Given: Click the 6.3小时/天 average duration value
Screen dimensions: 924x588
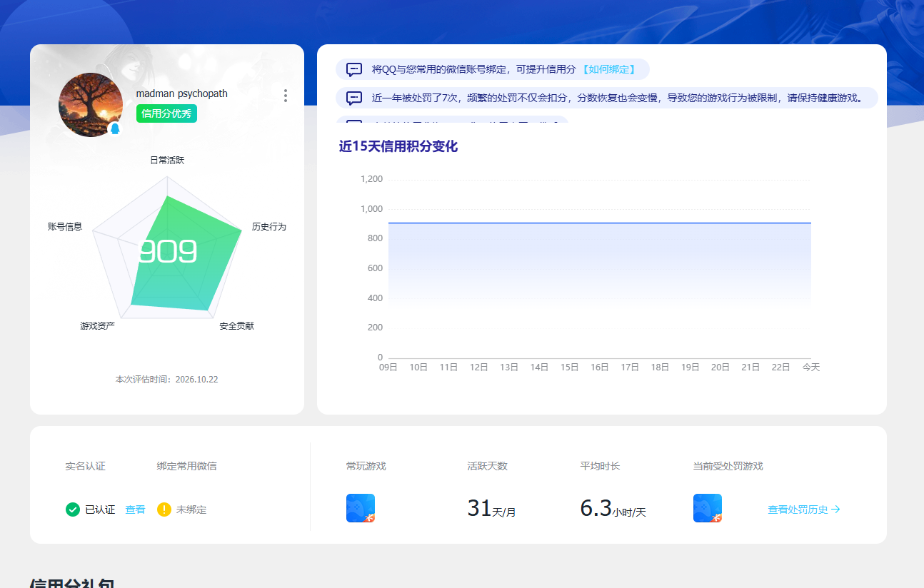Looking at the screenshot, I should tap(613, 508).
